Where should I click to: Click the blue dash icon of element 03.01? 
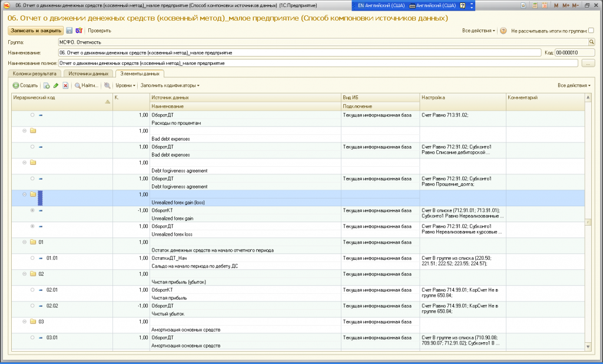[41, 337]
